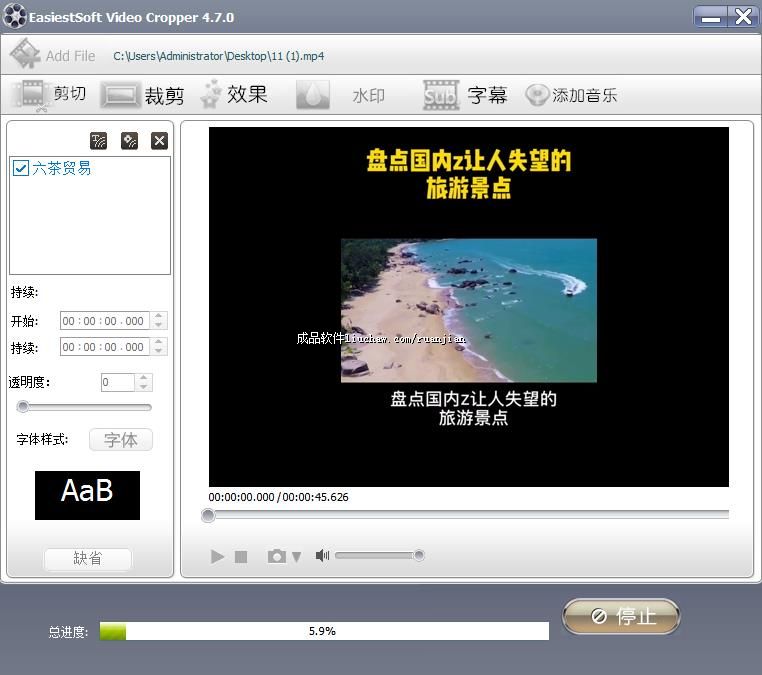Increase the 开始 start time with up arrow
The height and width of the screenshot is (675, 762).
tap(159, 316)
